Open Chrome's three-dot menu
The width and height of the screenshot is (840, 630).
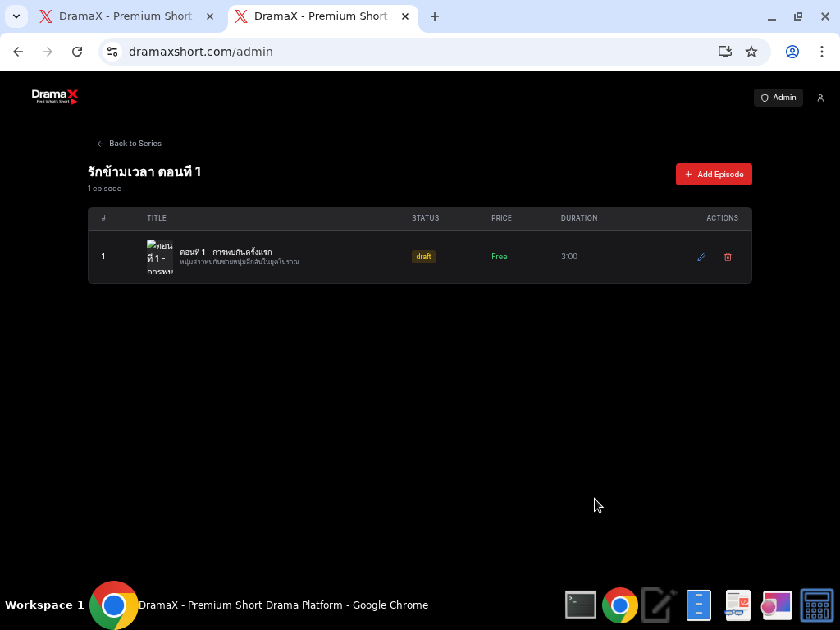[821, 52]
